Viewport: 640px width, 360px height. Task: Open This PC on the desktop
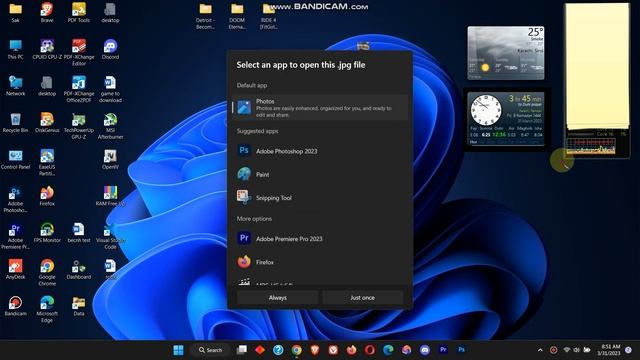[16, 49]
